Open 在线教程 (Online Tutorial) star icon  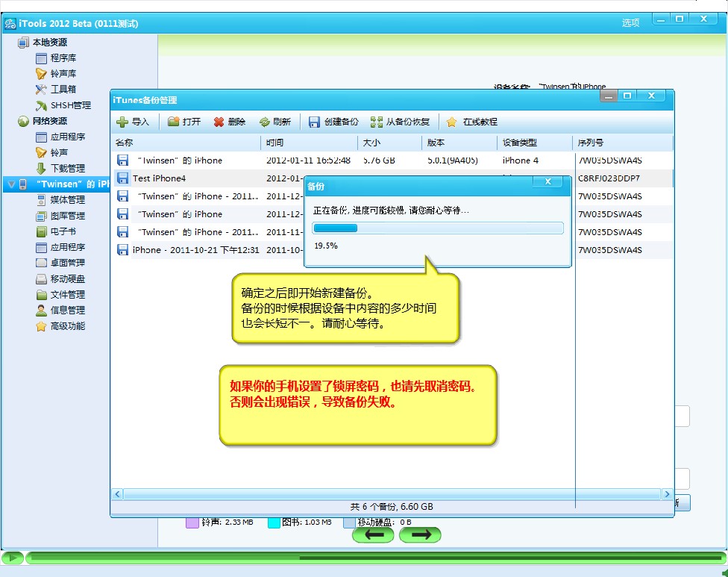(x=452, y=122)
